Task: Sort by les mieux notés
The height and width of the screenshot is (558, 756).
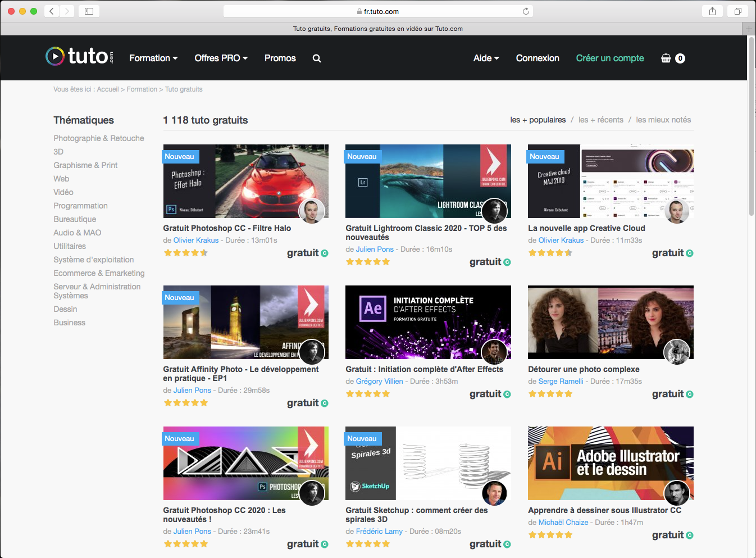Action: 663,120
